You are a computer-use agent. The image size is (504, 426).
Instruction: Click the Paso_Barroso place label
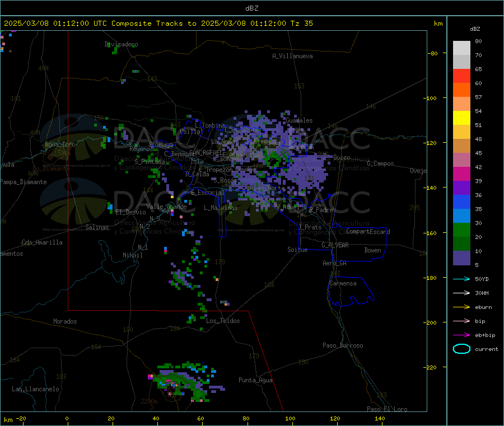pos(343,346)
